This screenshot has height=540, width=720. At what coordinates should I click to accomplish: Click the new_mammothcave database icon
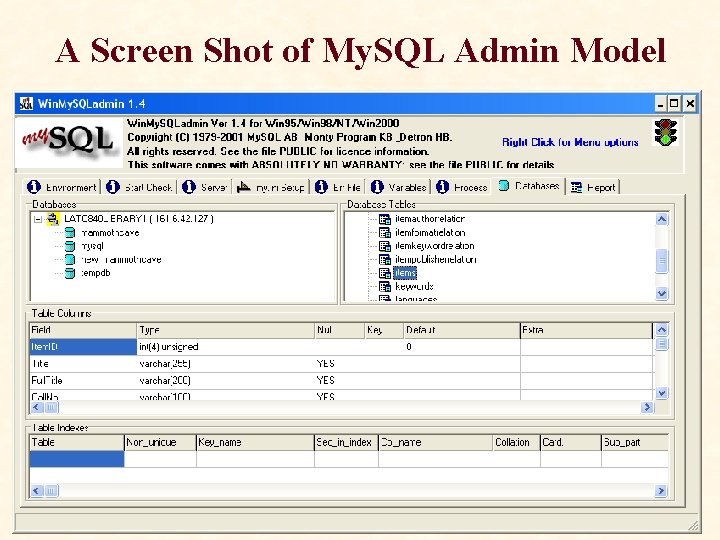coord(70,259)
